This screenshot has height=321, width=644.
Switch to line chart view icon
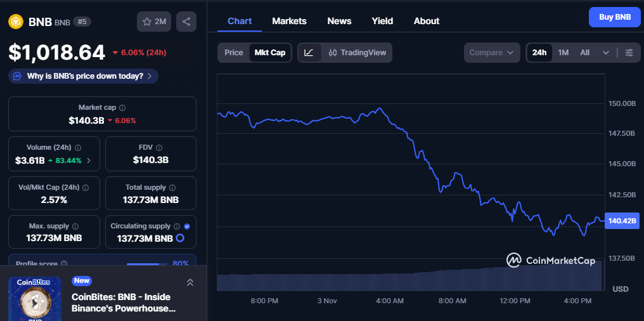pos(309,53)
